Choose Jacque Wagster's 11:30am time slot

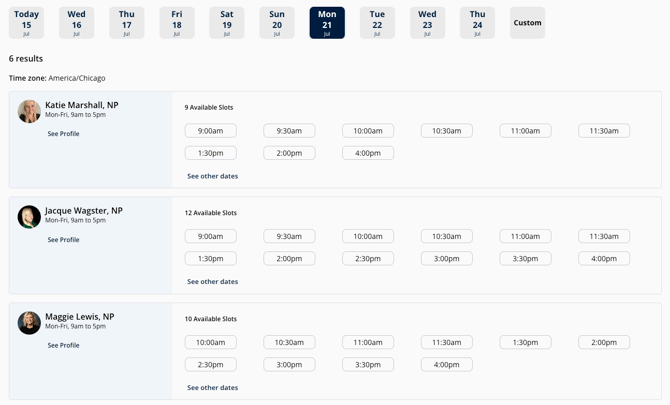[x=604, y=237]
